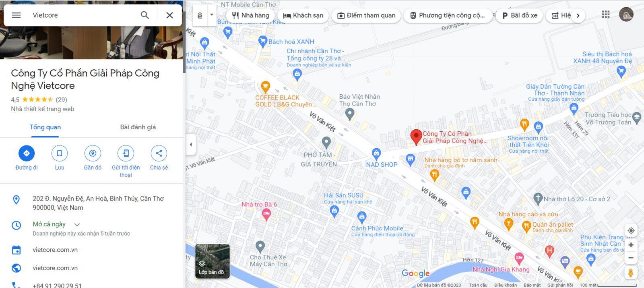Collapse the side panel arrow
The height and width of the screenshot is (288, 644).
pos(191,144)
